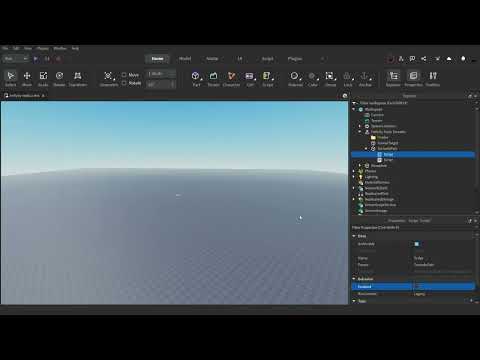Collapse the Behavior properties section

(x=354, y=279)
